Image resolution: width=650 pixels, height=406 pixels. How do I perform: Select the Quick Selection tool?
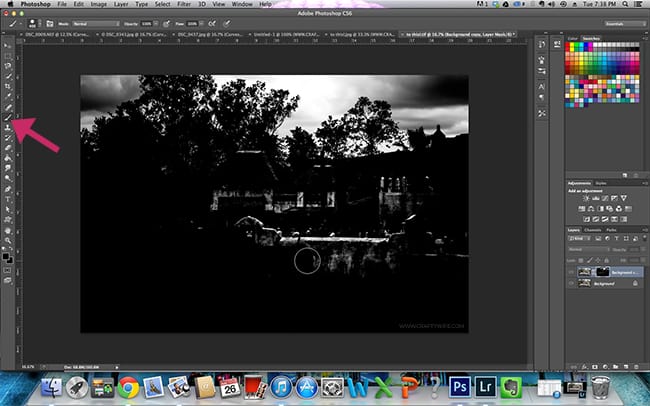point(7,76)
